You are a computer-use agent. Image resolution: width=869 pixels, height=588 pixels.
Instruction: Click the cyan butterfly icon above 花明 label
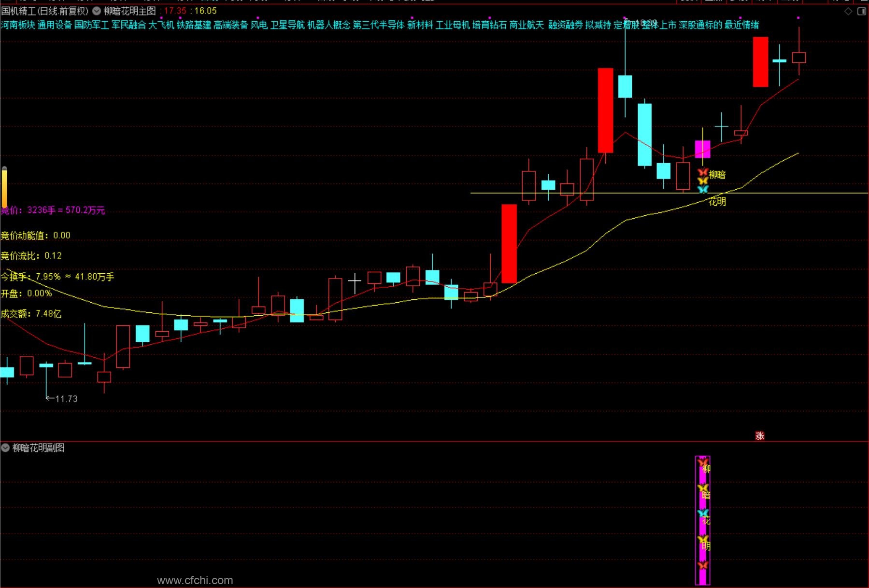[x=703, y=189]
